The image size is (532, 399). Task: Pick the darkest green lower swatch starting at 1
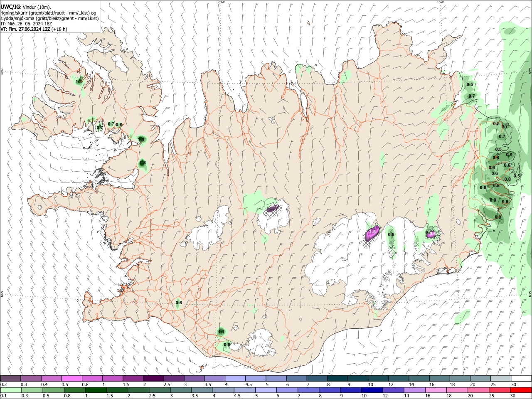[x=96, y=390]
